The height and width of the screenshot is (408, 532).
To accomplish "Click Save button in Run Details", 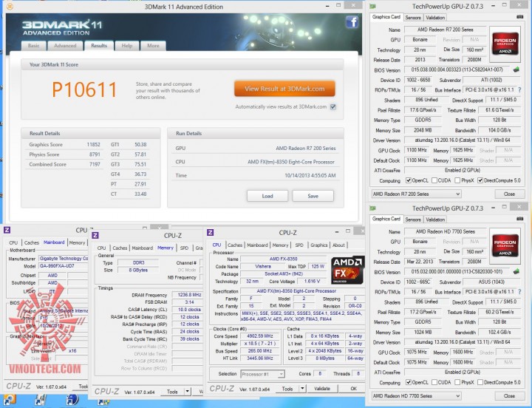I will tap(313, 196).
